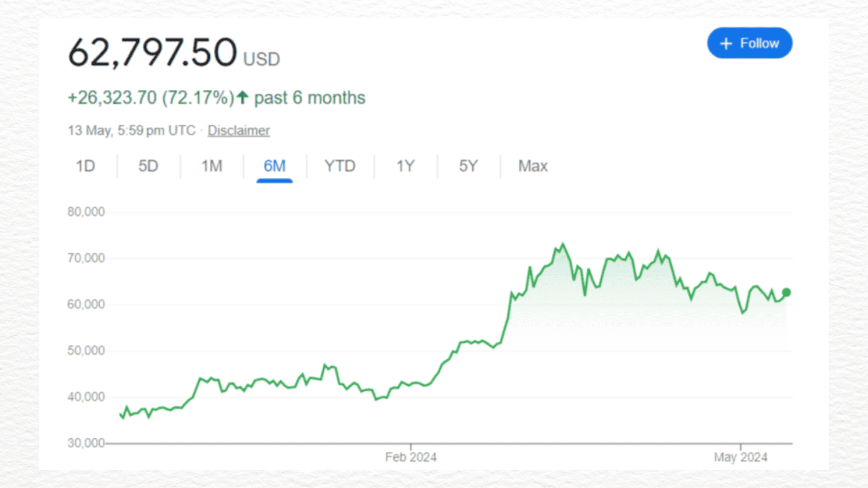Show the Max history range
The image size is (868, 488).
coord(533,166)
